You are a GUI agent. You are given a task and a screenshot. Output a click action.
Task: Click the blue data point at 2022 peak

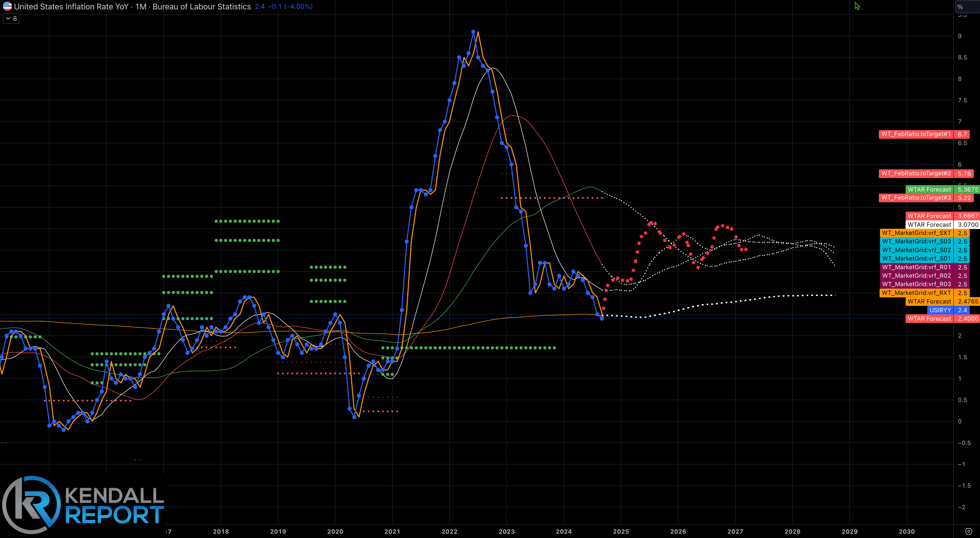[x=473, y=32]
